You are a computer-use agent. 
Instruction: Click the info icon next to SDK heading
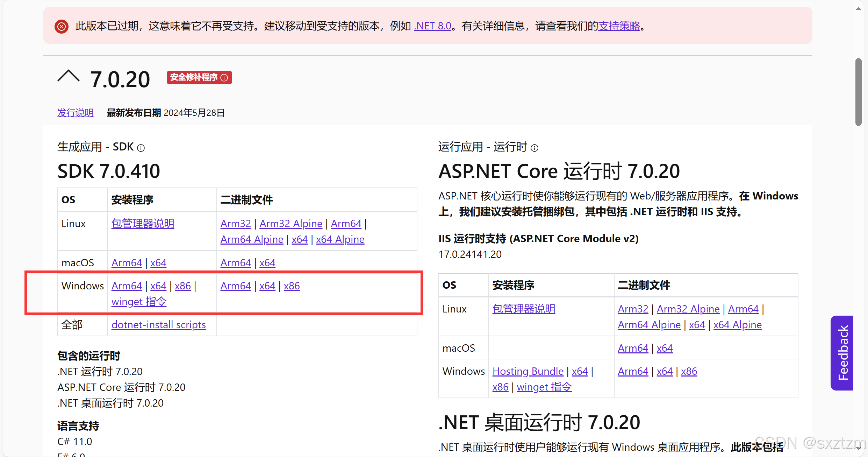point(141,148)
